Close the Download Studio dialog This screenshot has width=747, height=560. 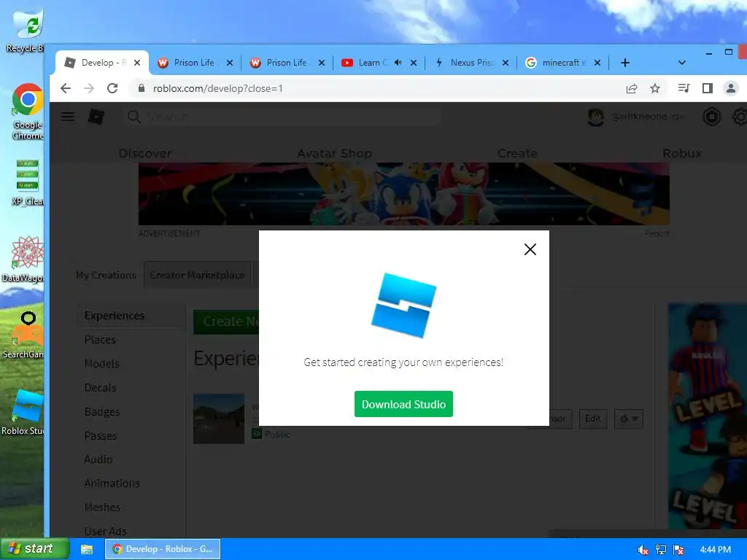click(x=530, y=249)
